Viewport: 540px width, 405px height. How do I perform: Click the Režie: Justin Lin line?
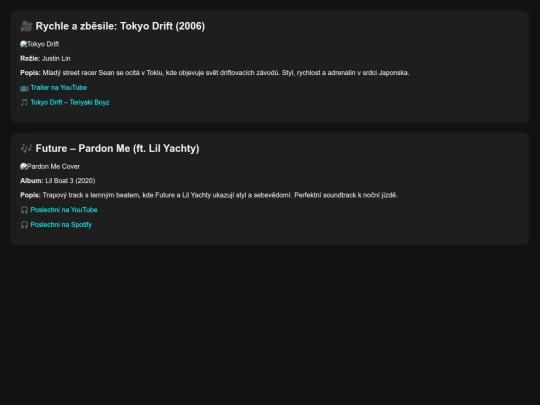(45, 59)
